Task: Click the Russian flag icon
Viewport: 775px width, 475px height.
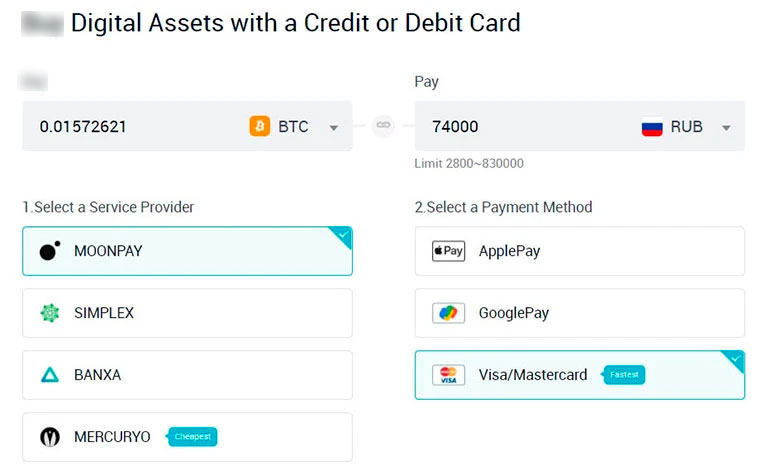Action: tap(652, 127)
